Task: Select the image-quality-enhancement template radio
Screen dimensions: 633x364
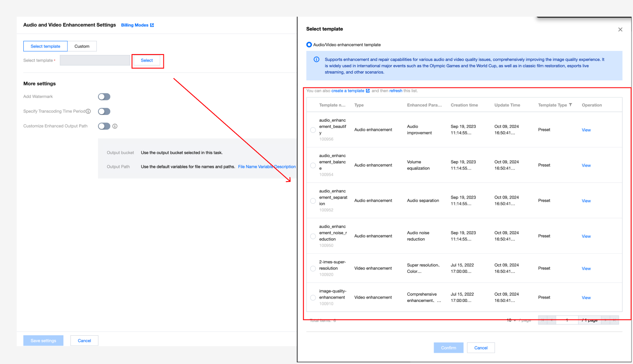Action: pos(313,298)
